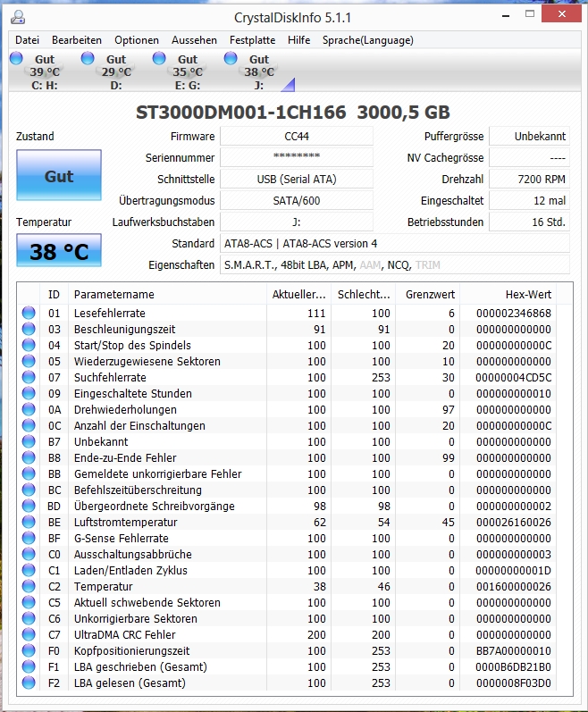Viewport: 588px width, 712px height.
Task: Click status orb for Luftstromtemperatur row
Action: tap(29, 523)
